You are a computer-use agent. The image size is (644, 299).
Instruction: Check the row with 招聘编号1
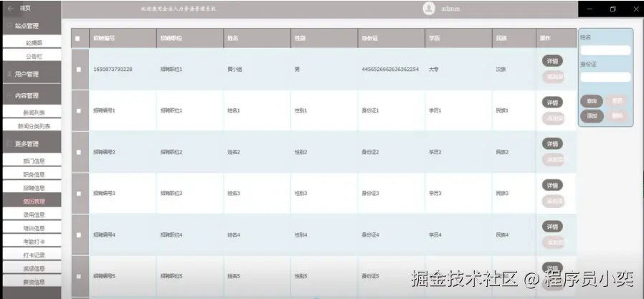coord(78,110)
